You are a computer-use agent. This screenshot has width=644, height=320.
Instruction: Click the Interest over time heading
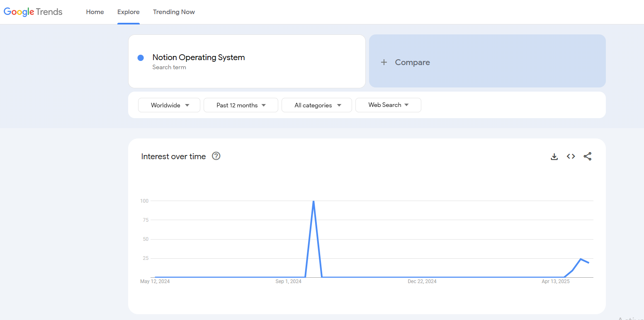coord(173,156)
